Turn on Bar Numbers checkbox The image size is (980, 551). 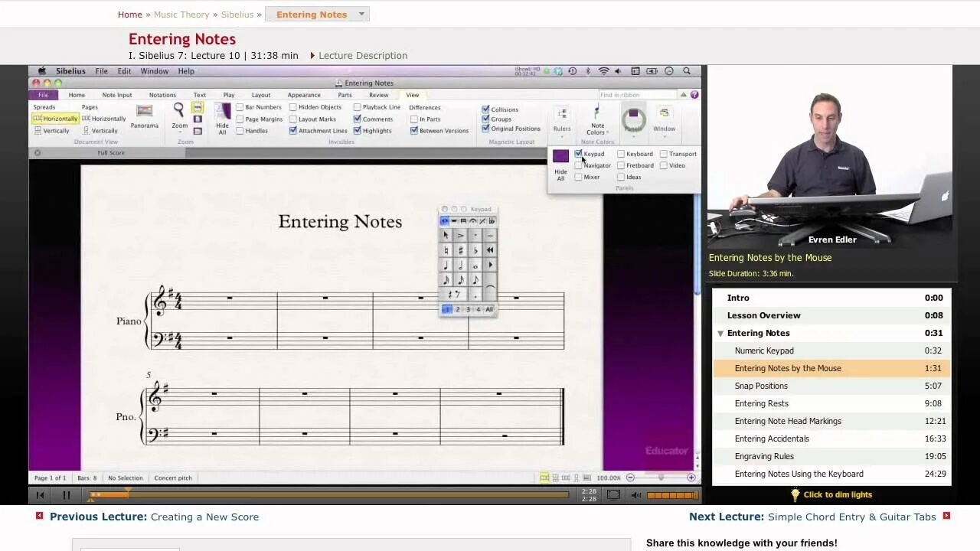coord(240,107)
